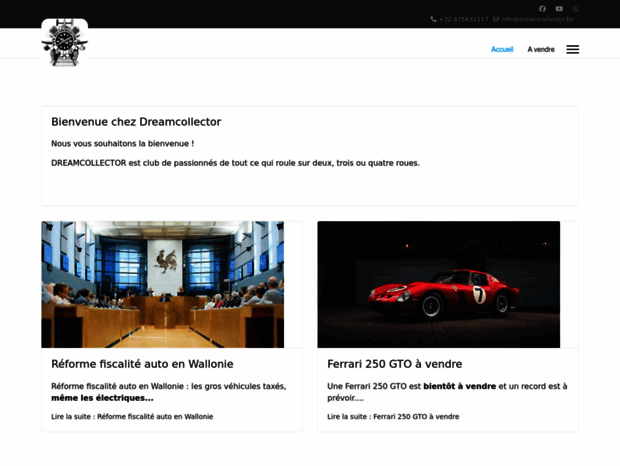This screenshot has height=466, width=620.
Task: Read more: Lire la suite Réforme fiscalité auto
Action: tap(132, 417)
